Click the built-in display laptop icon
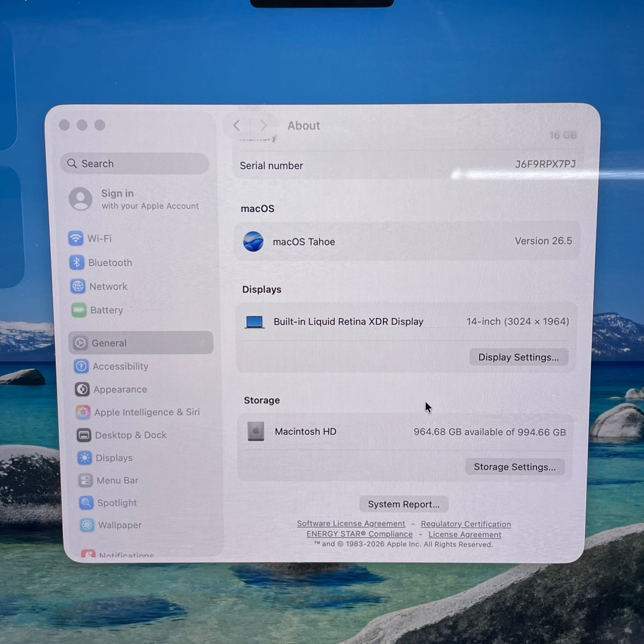The height and width of the screenshot is (644, 644). point(254,322)
